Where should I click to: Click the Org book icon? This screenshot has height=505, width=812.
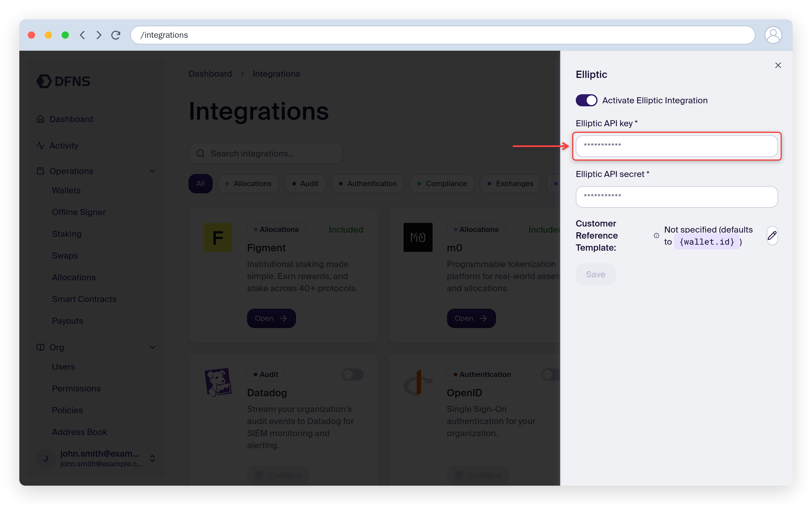[x=40, y=347]
